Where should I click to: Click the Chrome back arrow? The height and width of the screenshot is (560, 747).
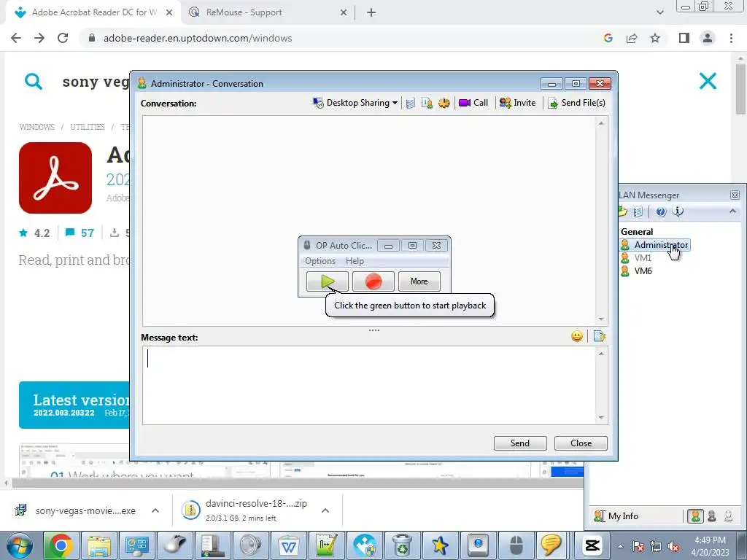[x=16, y=38]
